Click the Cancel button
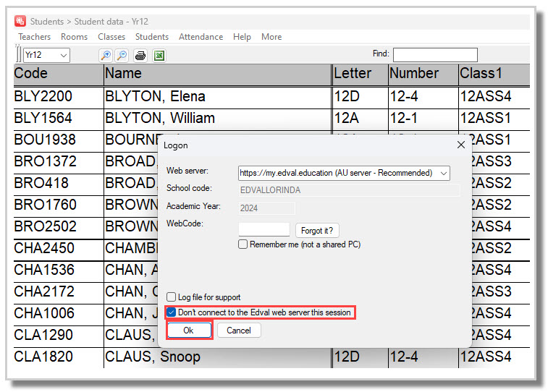The width and height of the screenshot is (548, 392). pos(239,330)
